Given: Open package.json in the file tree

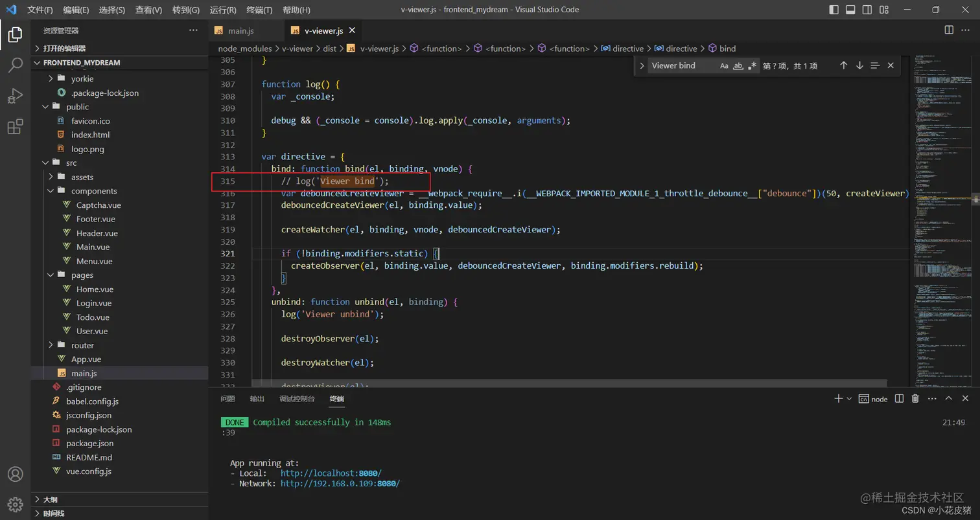Looking at the screenshot, I should [x=120, y=444].
